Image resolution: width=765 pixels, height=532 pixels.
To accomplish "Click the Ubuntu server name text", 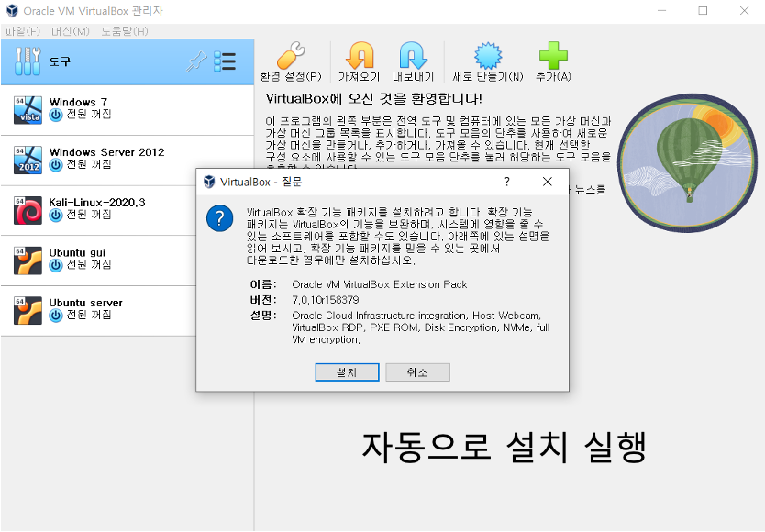I will tap(86, 303).
